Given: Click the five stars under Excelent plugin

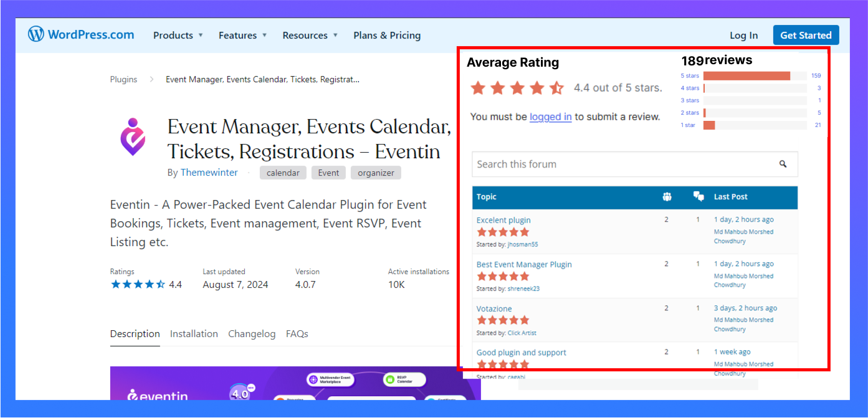Looking at the screenshot, I should 503,232.
